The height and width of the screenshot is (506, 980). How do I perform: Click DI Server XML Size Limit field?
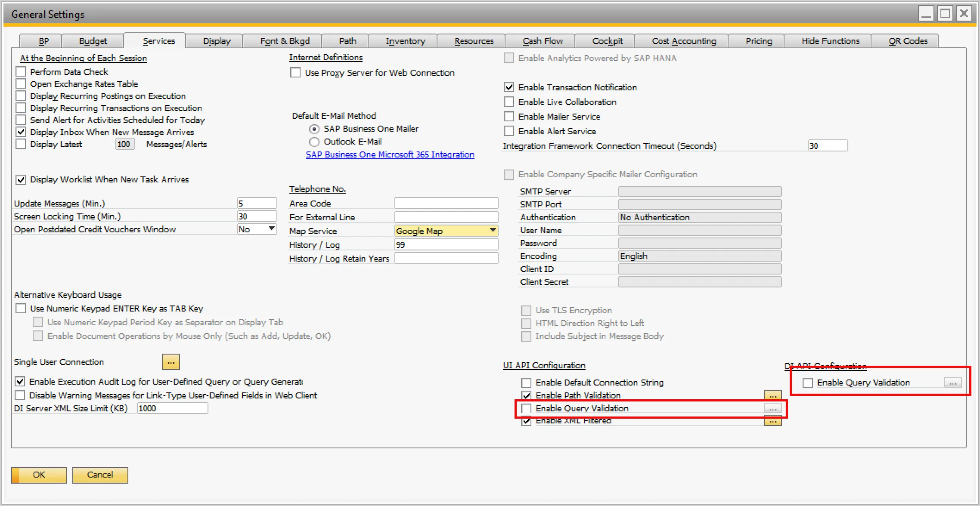[x=172, y=408]
